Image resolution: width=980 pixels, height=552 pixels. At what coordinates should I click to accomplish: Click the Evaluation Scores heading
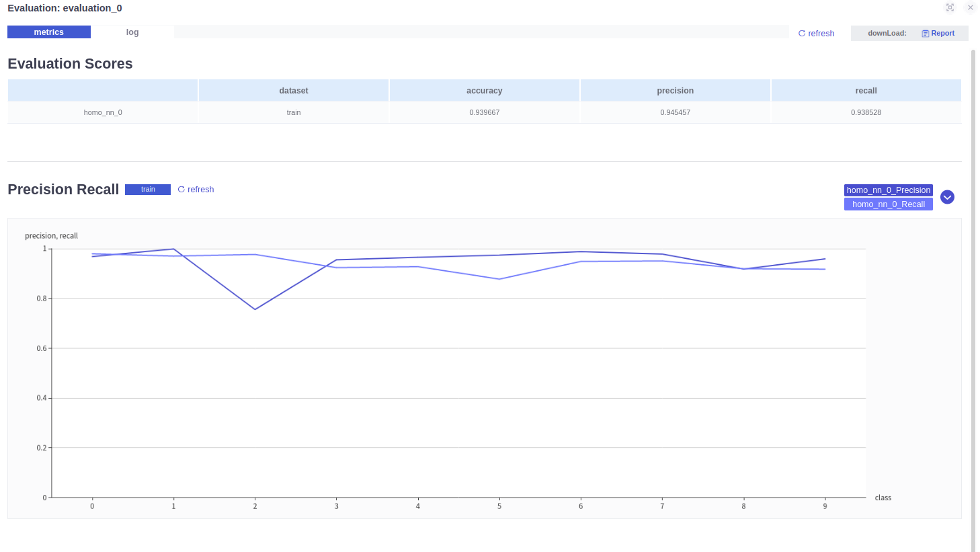click(x=70, y=64)
